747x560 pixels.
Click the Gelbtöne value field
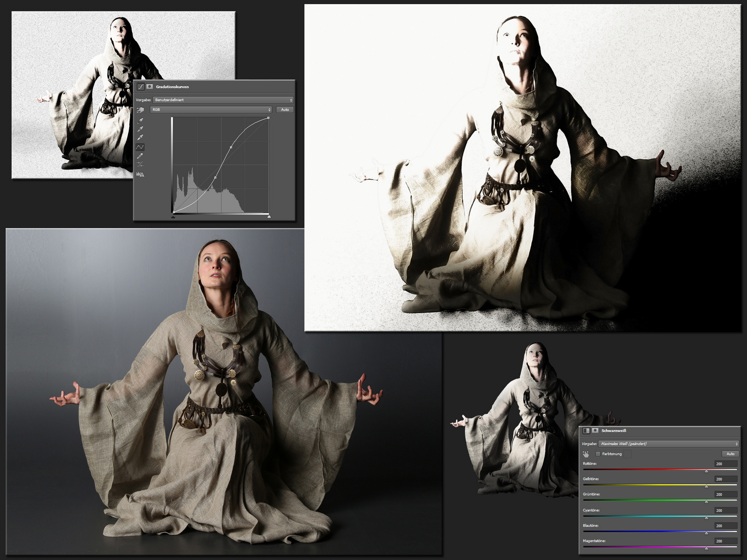(726, 479)
